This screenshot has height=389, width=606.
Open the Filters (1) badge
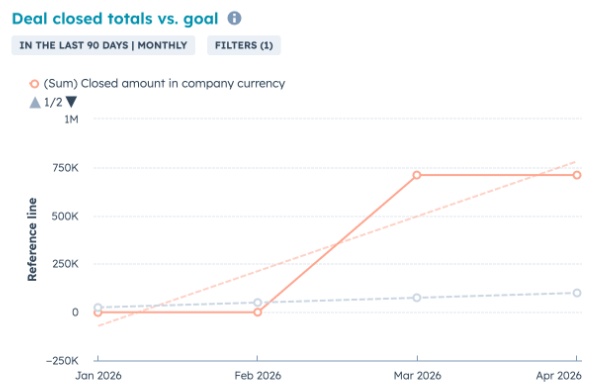click(x=244, y=45)
